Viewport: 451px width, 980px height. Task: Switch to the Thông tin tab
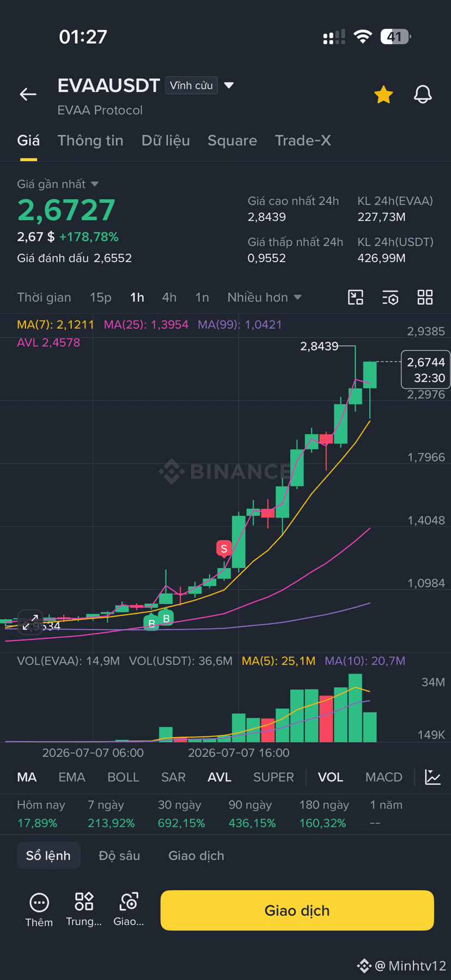(x=90, y=140)
